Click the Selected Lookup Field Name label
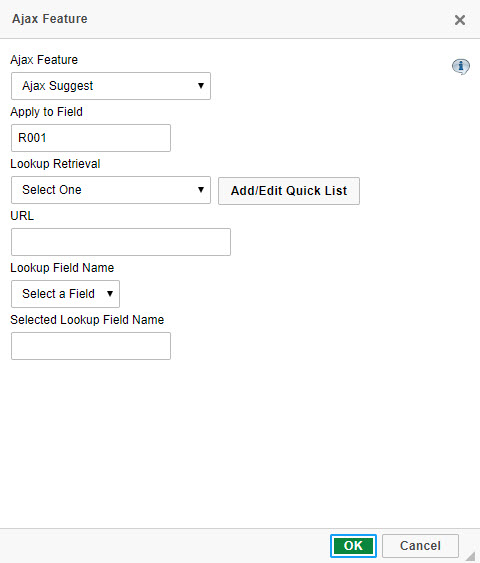Viewport: 480px width, 563px height. [x=87, y=320]
